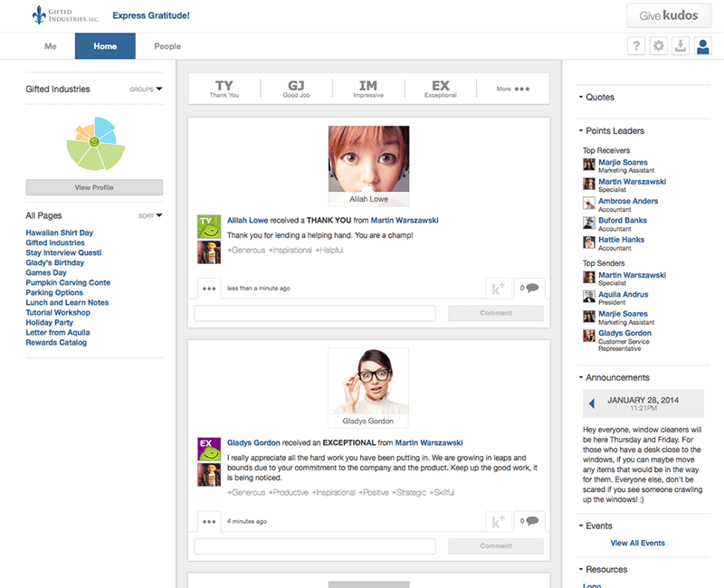724x588 pixels.
Task: Click the TY badge on Alilah Lowe's post
Action: [209, 227]
